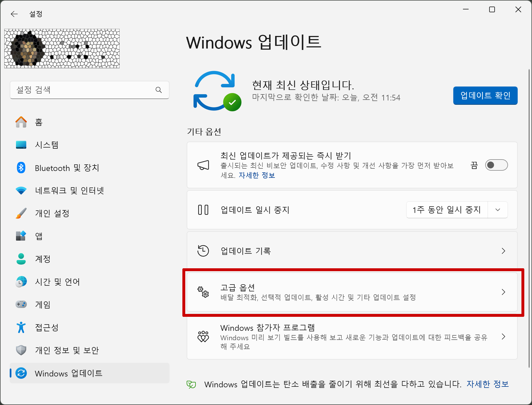
Task: Click the 현재 최신 상태입니다 status text
Action: click(x=303, y=85)
